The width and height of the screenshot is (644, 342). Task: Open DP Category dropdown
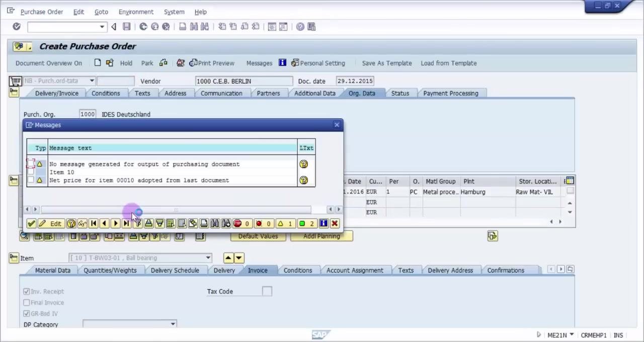[173, 324]
